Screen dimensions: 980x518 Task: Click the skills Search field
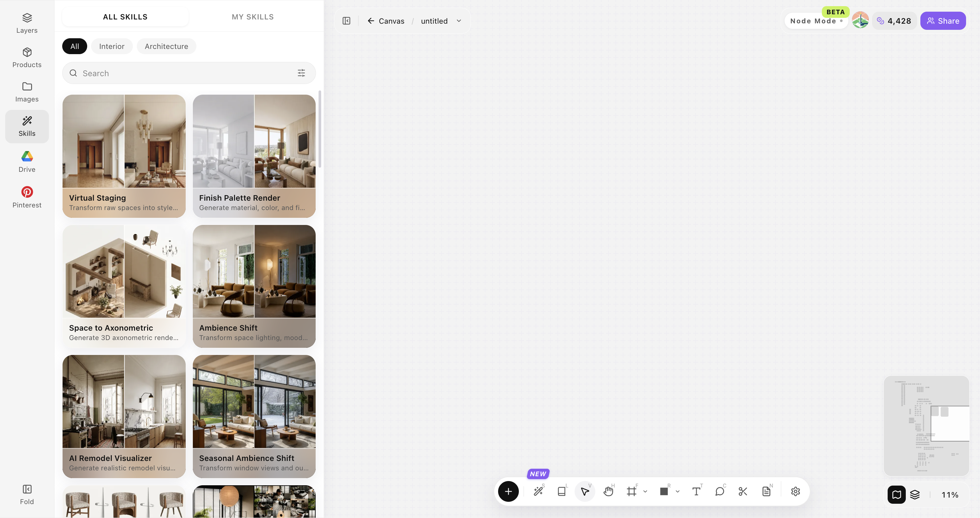click(x=189, y=73)
